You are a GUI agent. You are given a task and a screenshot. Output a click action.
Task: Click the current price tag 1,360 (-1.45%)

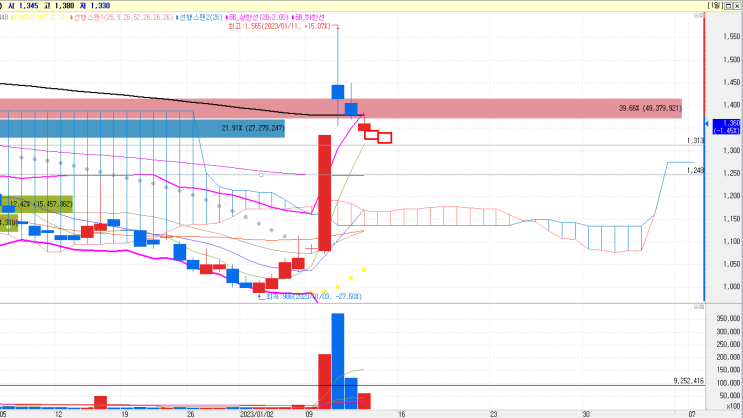(x=726, y=127)
